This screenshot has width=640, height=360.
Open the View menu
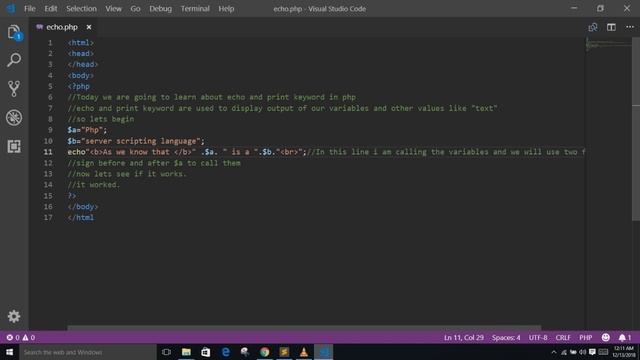pos(113,9)
